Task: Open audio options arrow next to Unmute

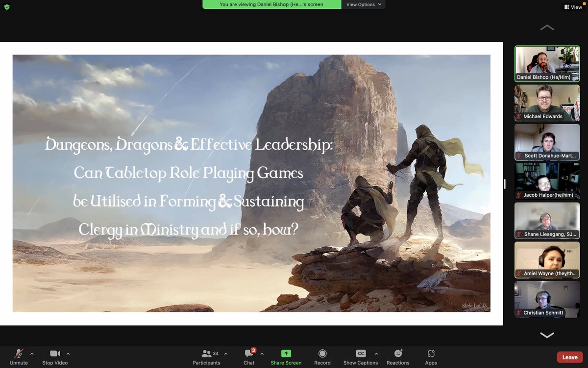Action: pyautogui.click(x=32, y=353)
